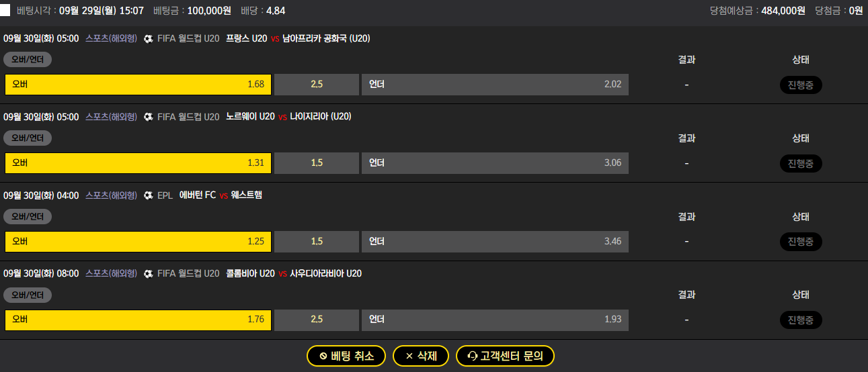Click 오버/언더 tag of 프랑스 U20 match
The height and width of the screenshot is (372, 868).
click(28, 60)
